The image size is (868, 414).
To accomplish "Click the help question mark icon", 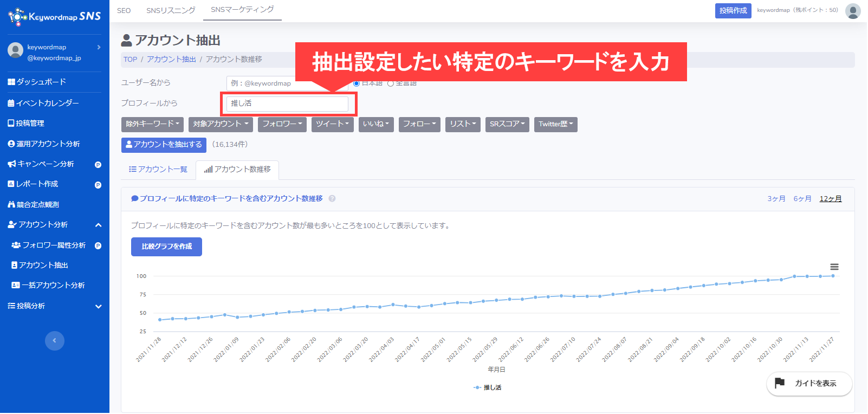I will [332, 198].
